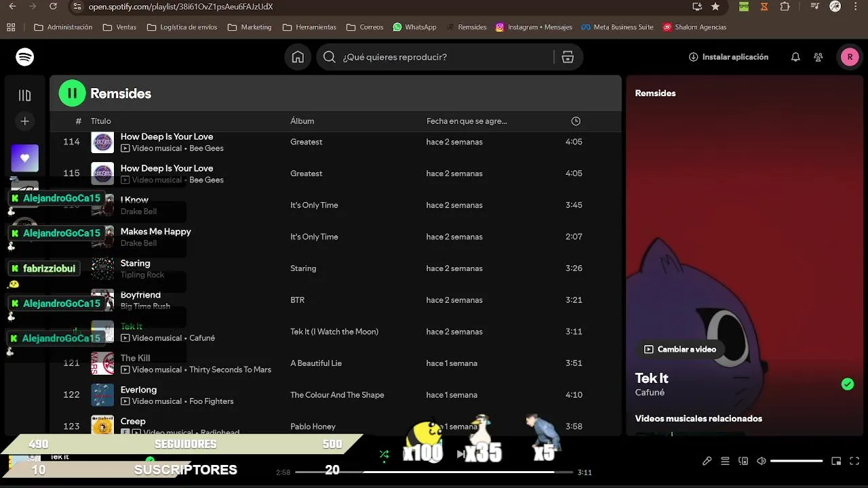
Task: Select the Everlong track title
Action: [138, 390]
